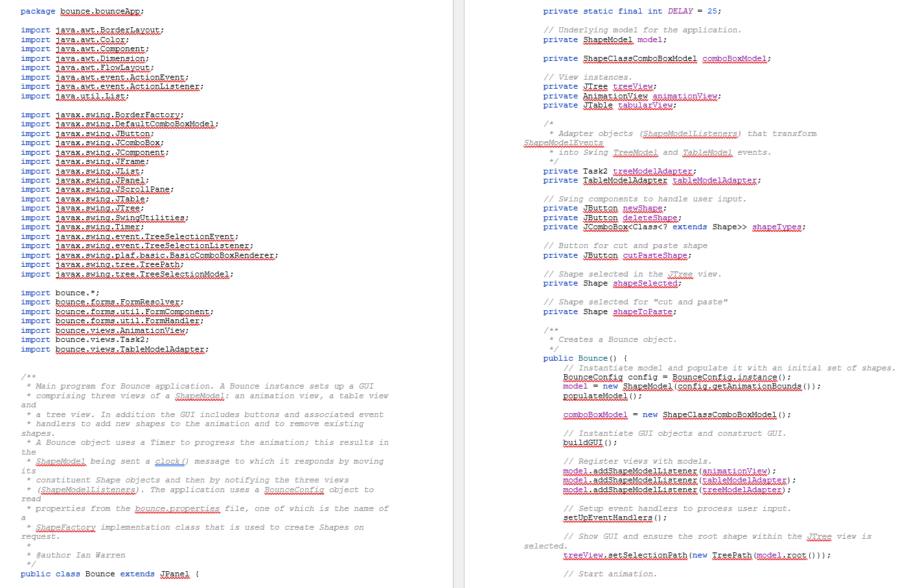Click the "import java.awt.Dimension;" line
Image resolution: width=907 pixels, height=588 pixels.
(85, 58)
